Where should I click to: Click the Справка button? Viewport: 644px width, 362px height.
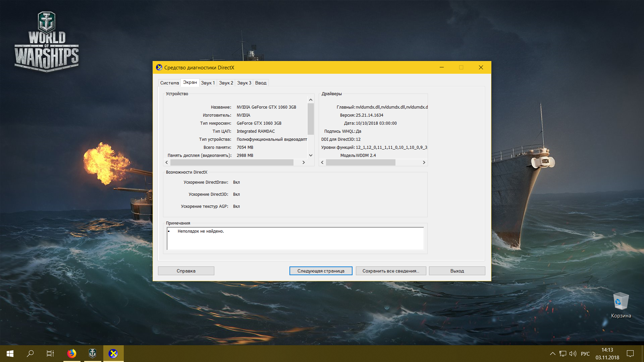tap(186, 271)
